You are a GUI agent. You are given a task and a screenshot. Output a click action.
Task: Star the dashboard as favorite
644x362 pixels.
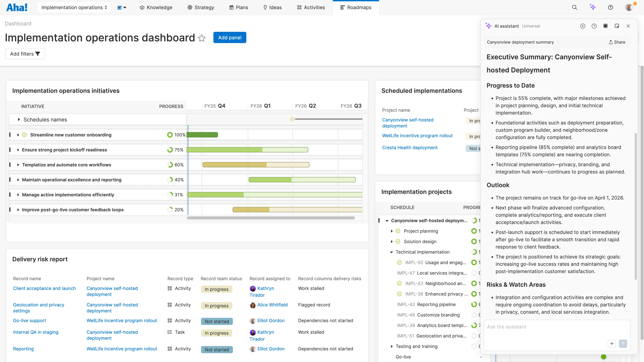[202, 38]
